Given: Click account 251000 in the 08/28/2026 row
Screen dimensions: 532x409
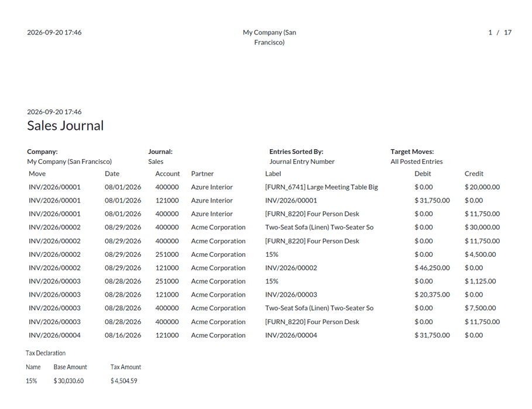Looking at the screenshot, I should [x=167, y=281].
